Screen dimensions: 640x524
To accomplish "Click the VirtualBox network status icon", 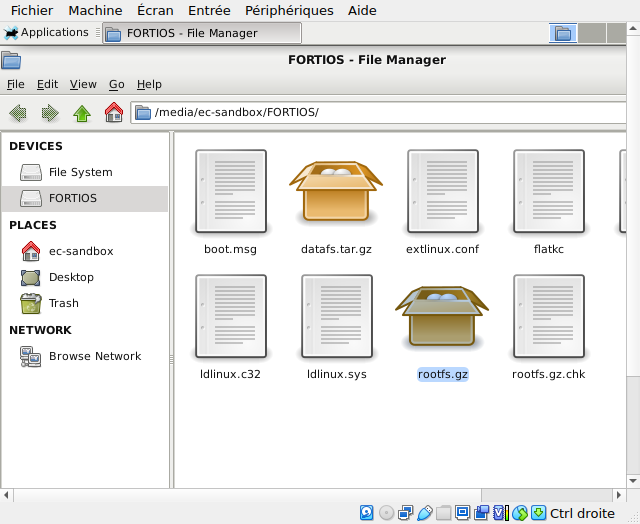I will tap(405, 513).
